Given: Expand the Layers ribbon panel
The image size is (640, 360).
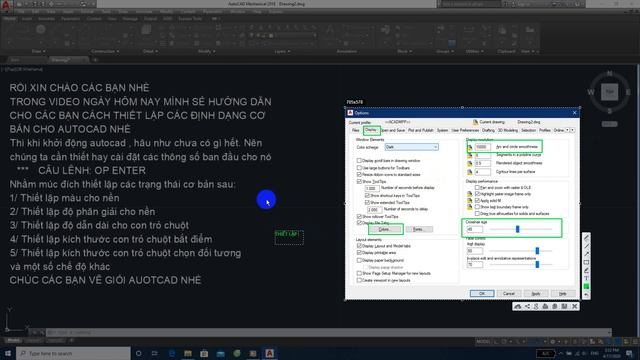Looking at the screenshot, I should 282,51.
